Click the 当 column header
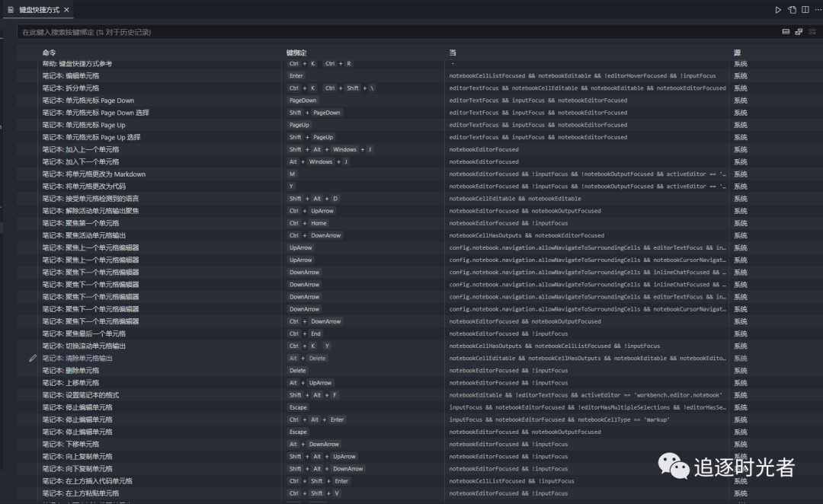 coord(453,53)
